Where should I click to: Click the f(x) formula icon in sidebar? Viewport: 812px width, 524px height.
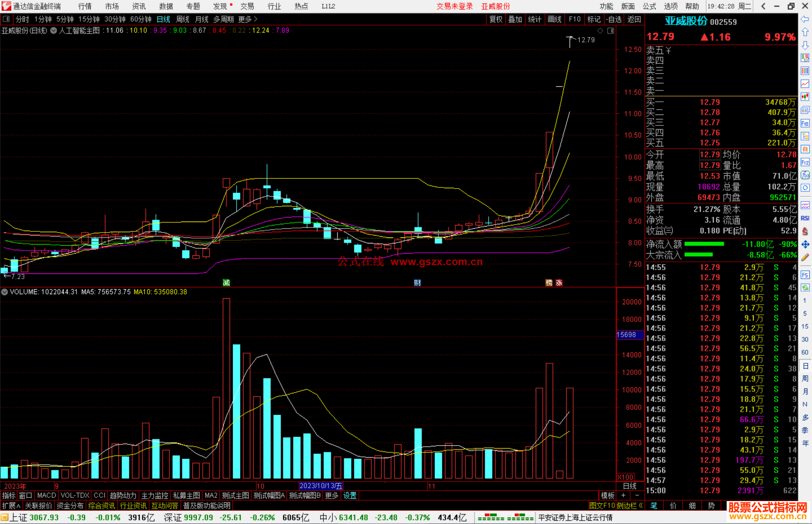click(x=805, y=175)
